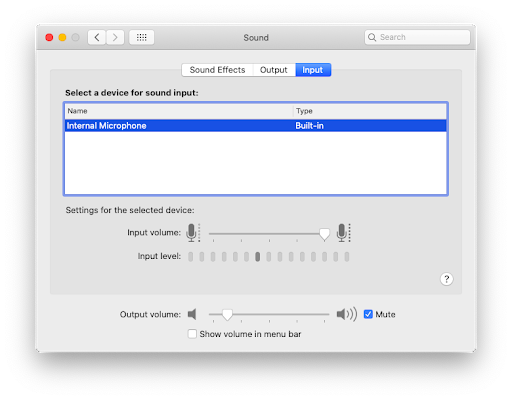The height and width of the screenshot is (400, 512).
Task: Enable Show volume in menu bar
Action: tap(192, 334)
